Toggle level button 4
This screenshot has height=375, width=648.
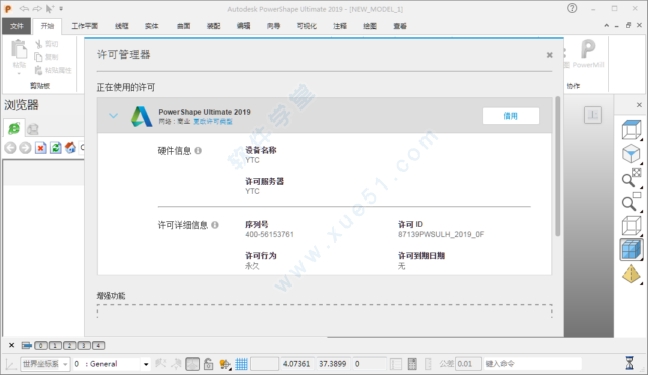[x=98, y=345]
